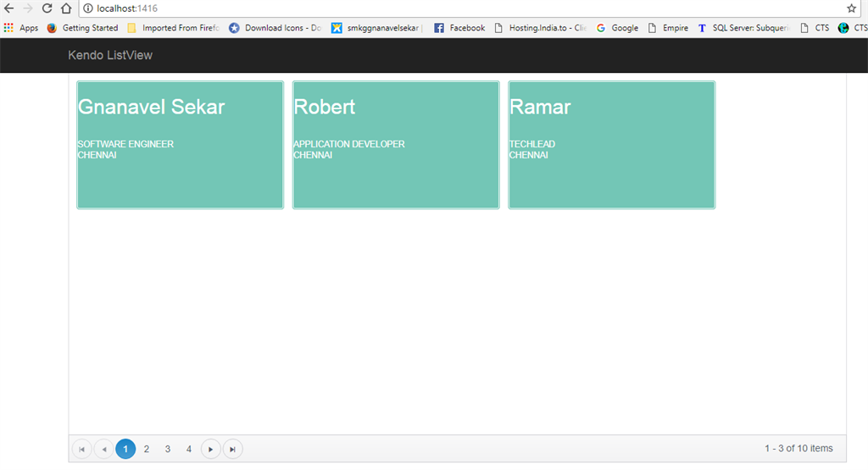Open the Empire bookmark
This screenshot has height=470, width=868.
tap(668, 28)
